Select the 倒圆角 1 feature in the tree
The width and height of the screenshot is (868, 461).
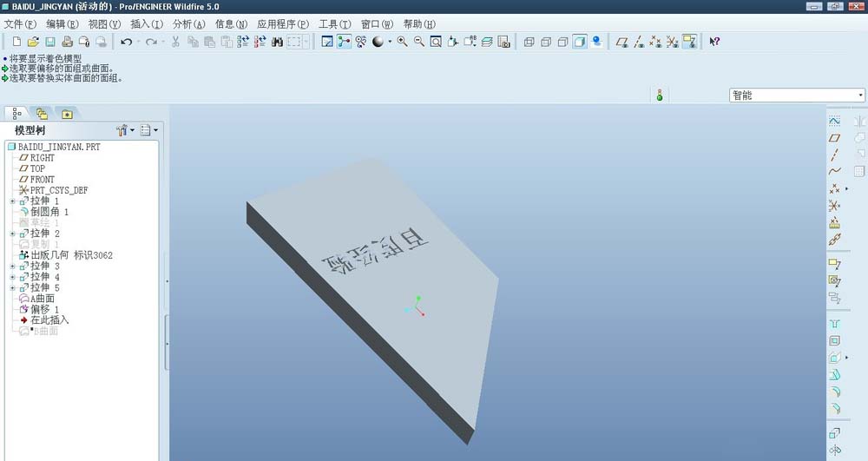coord(44,212)
